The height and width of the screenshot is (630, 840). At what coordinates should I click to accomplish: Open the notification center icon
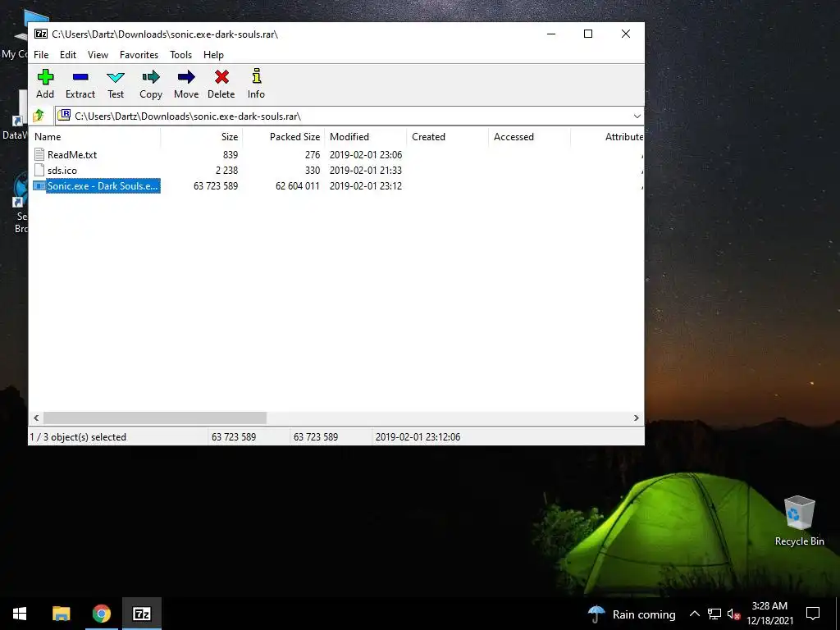813,614
